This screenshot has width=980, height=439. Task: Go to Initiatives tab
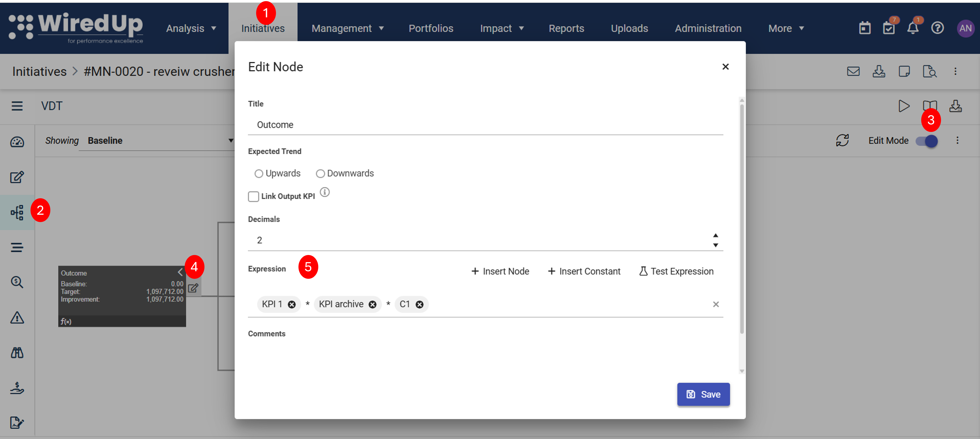pos(263,28)
